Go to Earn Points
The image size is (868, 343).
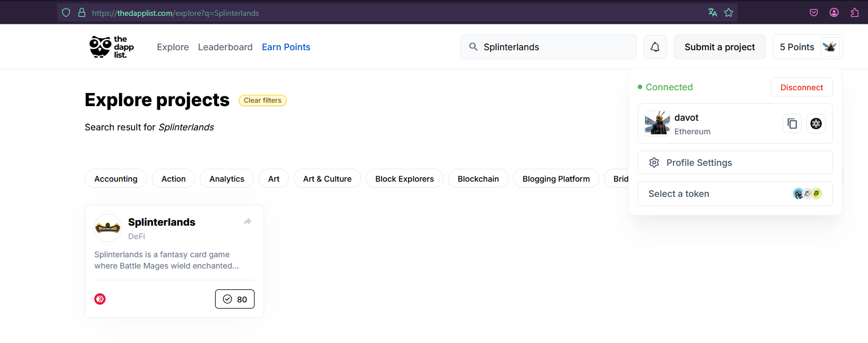pyautogui.click(x=286, y=47)
